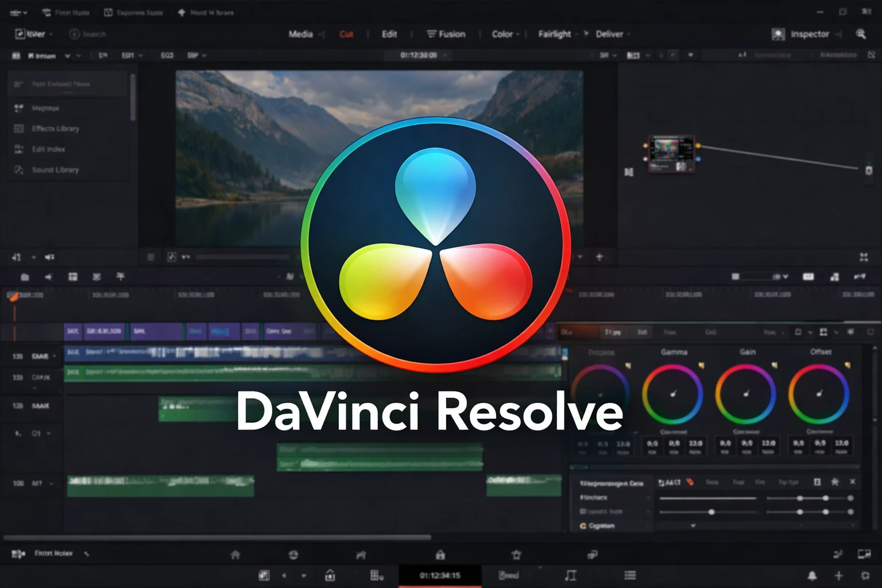Open the Effects Library panel

55,129
